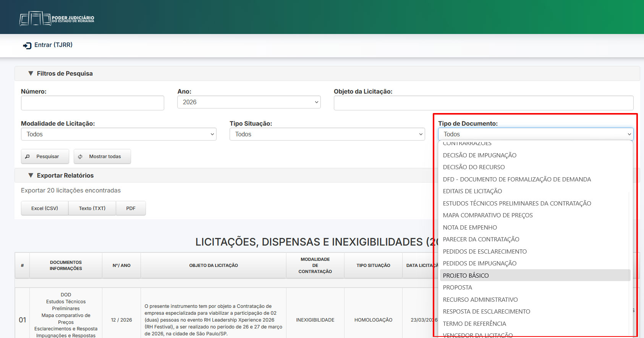Select TERMO DE REFERÊNCIA option

point(474,324)
